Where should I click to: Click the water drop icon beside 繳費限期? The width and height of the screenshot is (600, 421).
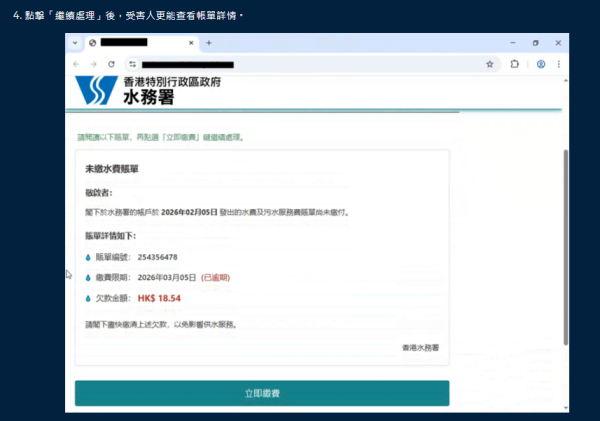pyautogui.click(x=88, y=278)
